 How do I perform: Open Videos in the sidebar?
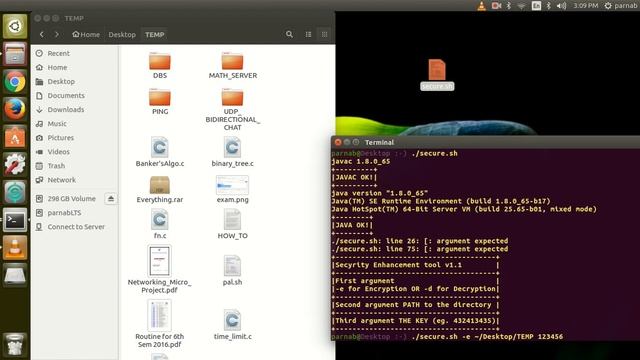coord(75,152)
